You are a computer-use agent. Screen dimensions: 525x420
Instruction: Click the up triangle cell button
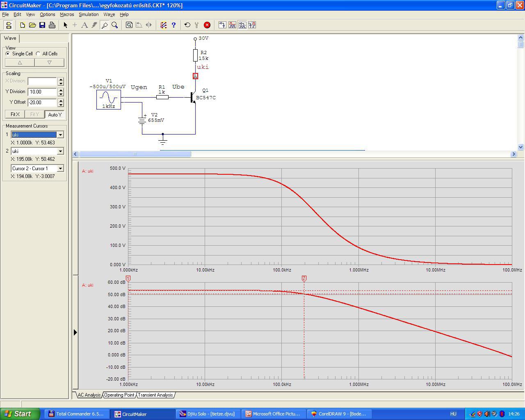20,62
